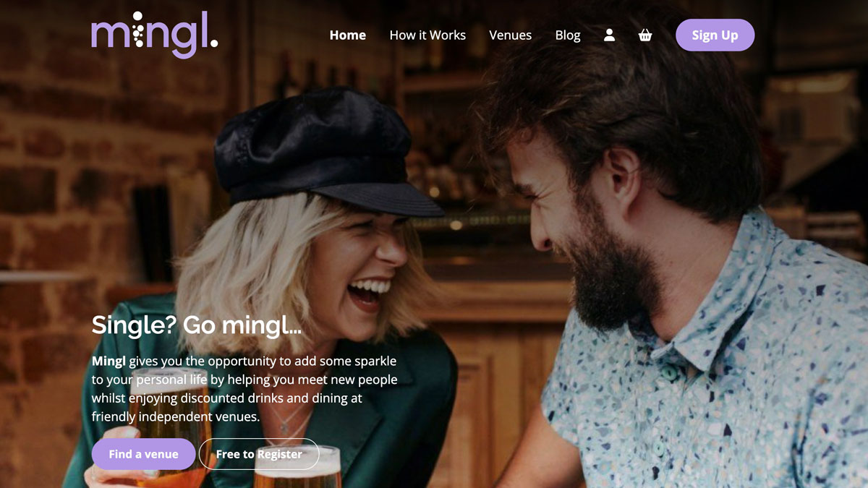This screenshot has height=488, width=868.
Task: Select Venues in the navigation
Action: click(x=510, y=35)
